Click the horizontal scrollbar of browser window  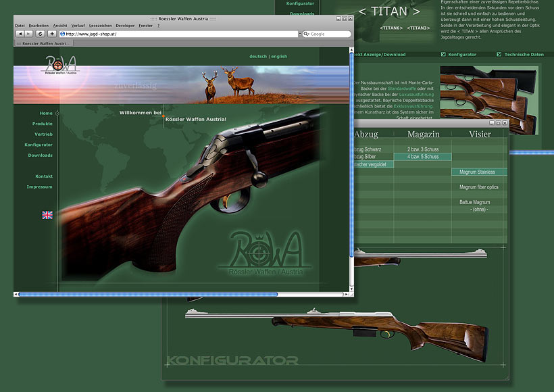click(147, 294)
